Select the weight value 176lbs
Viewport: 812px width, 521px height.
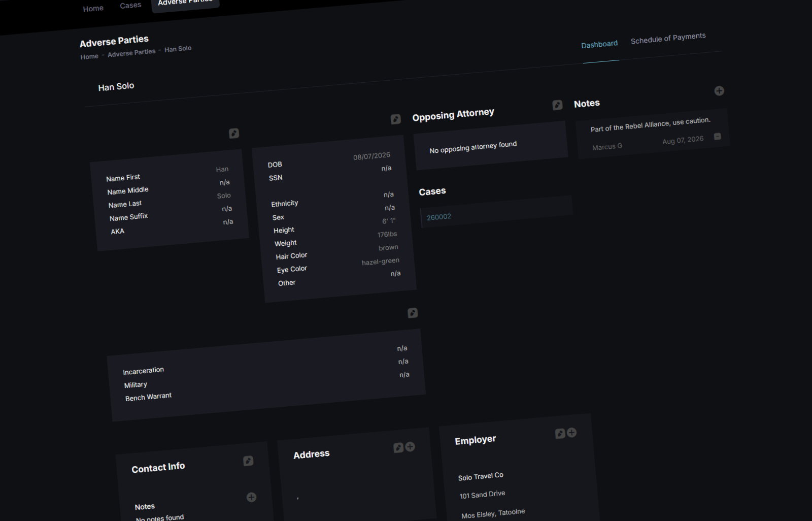click(x=387, y=234)
